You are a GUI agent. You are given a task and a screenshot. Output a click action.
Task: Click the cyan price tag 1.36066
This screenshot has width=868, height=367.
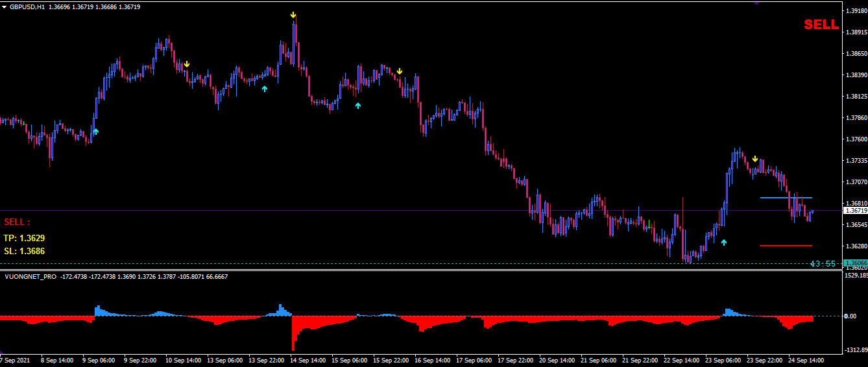point(855,263)
